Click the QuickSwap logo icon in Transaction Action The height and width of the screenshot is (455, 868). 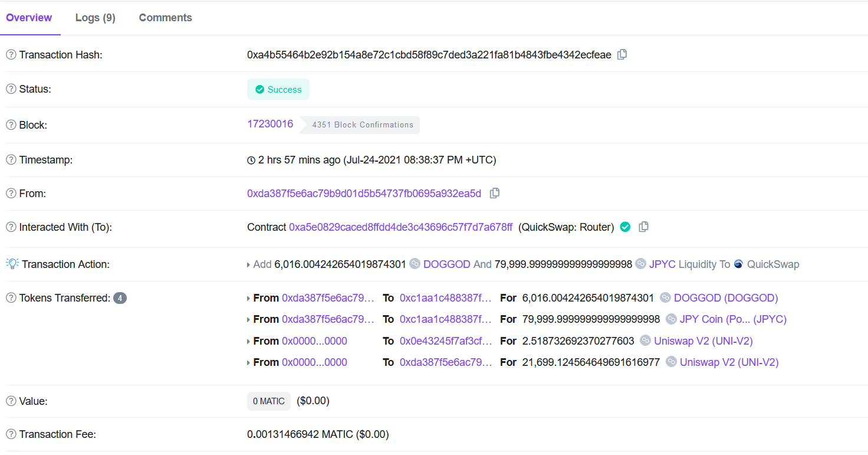click(739, 264)
